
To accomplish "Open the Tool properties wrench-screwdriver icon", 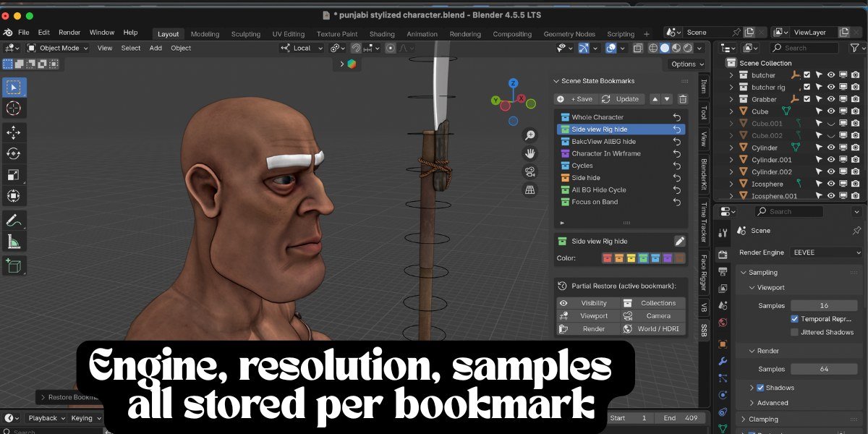I will coord(723,233).
